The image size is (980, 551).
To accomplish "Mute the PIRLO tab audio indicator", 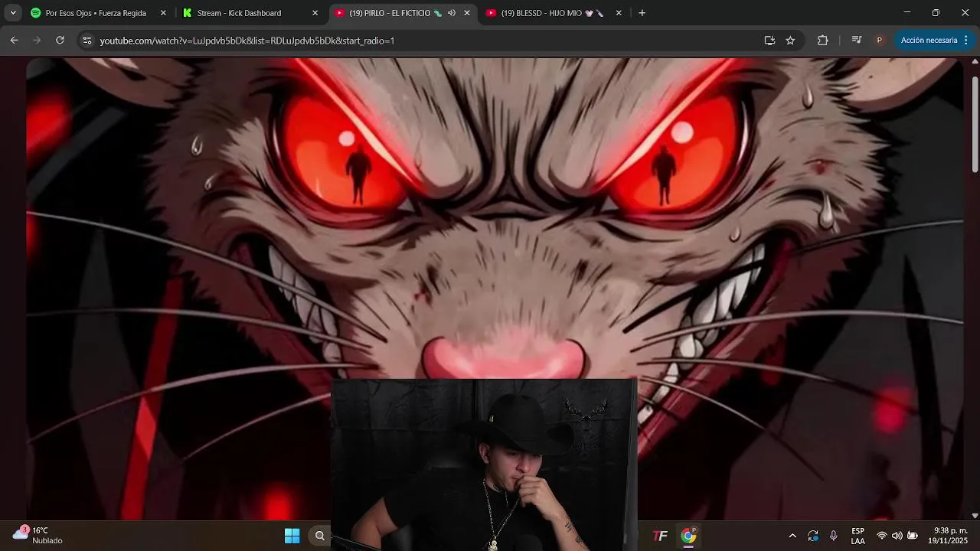I will pos(452,13).
